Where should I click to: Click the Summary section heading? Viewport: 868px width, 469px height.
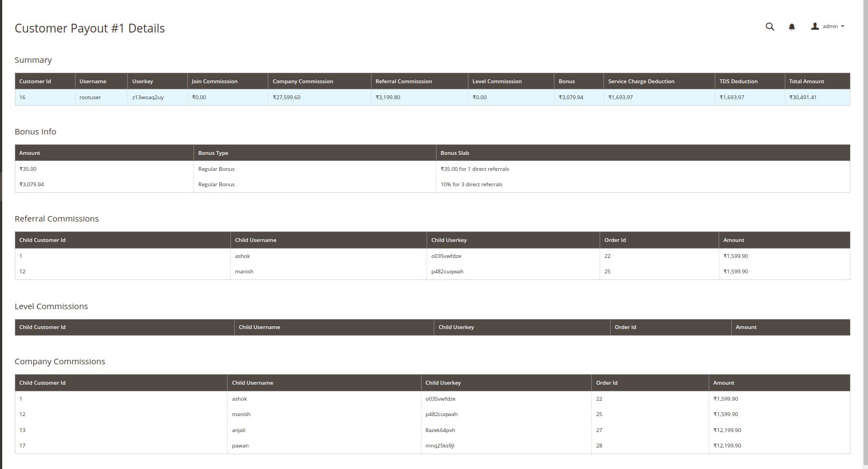[x=33, y=60]
